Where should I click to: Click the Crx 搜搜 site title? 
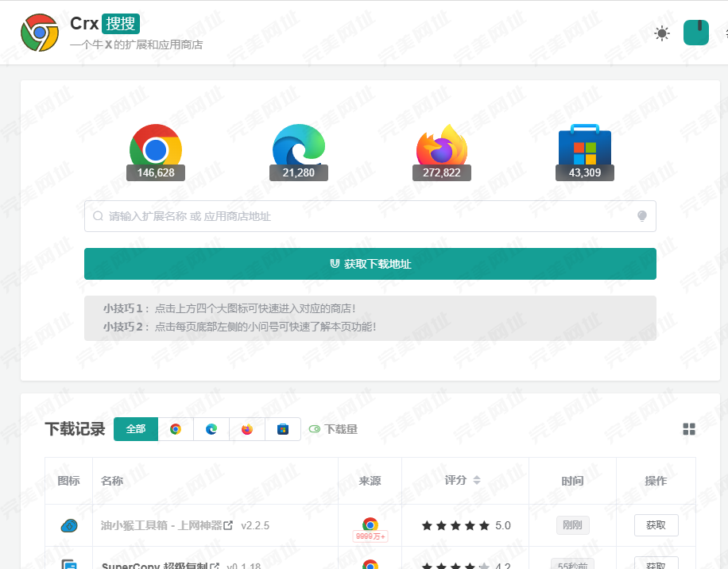[x=105, y=24]
